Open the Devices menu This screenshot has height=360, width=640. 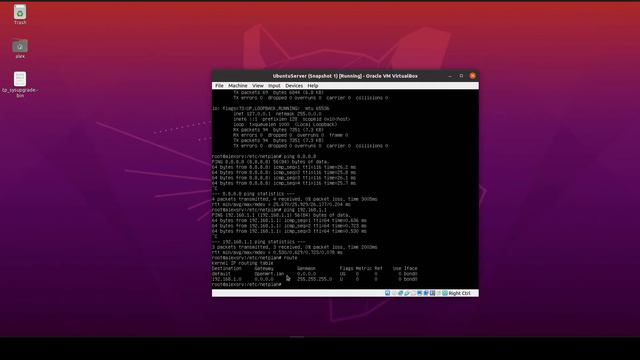pyautogui.click(x=294, y=86)
